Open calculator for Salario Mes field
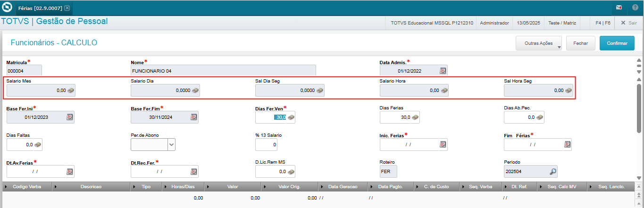 pyautogui.click(x=71, y=90)
